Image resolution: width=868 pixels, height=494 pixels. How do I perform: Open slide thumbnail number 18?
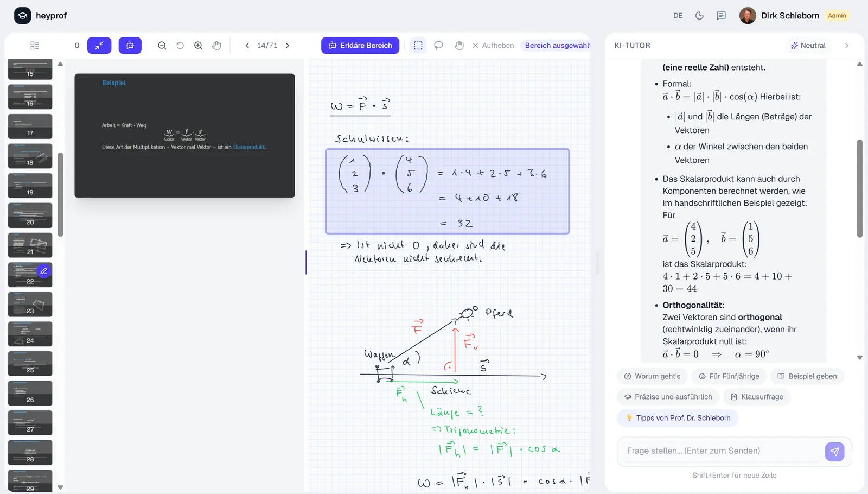coord(30,156)
